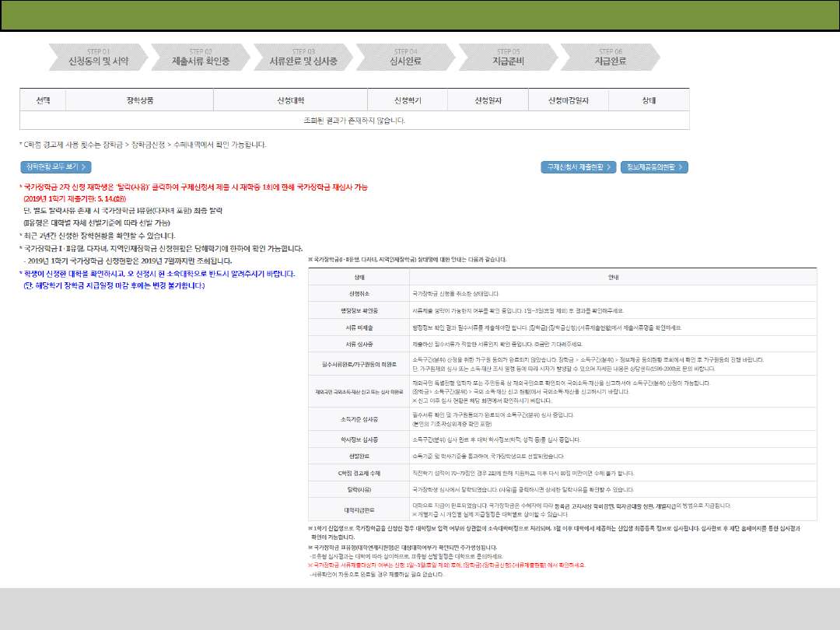840x630 pixels.
Task: Open 장학현황 모두 보기 button
Action: pyautogui.click(x=56, y=167)
